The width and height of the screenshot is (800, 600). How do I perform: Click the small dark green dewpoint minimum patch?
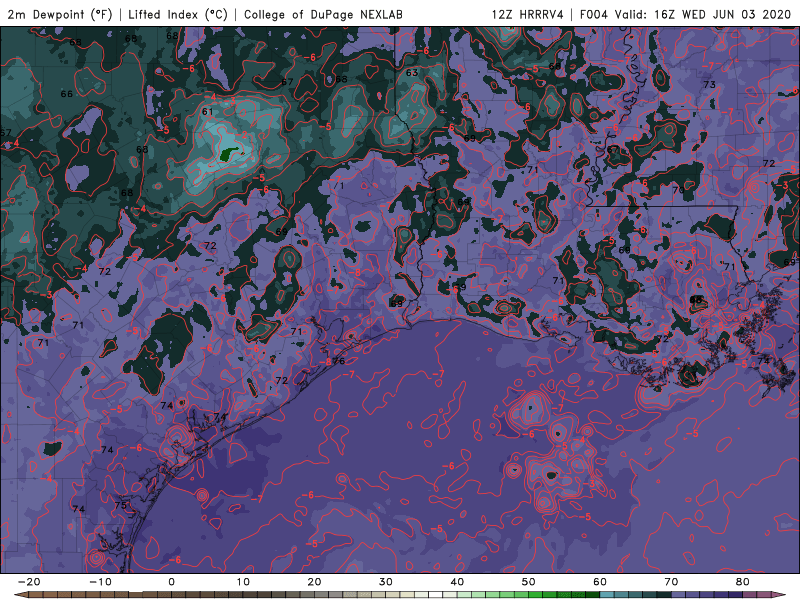coord(228,153)
